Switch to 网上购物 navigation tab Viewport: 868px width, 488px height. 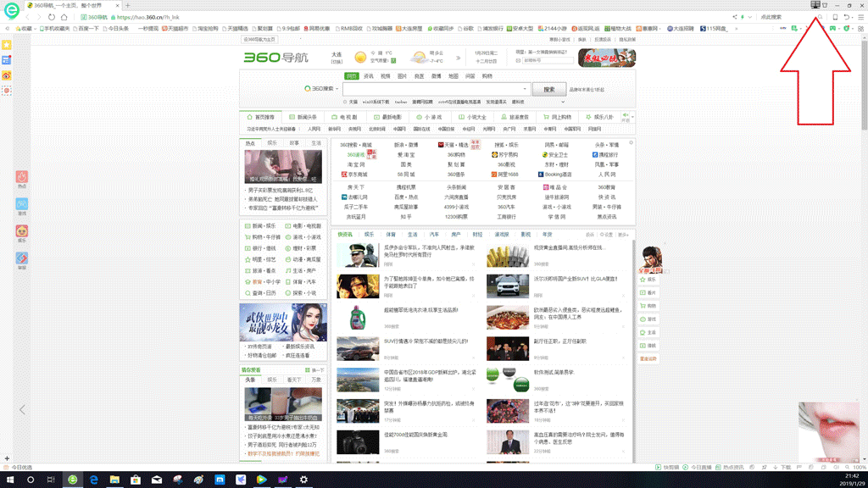click(x=557, y=117)
